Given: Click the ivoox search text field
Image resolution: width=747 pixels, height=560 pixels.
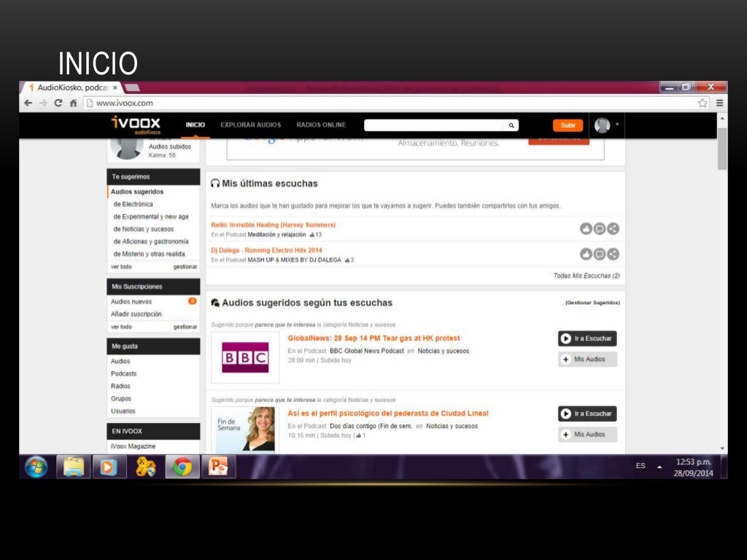Looking at the screenshot, I should tap(433, 125).
